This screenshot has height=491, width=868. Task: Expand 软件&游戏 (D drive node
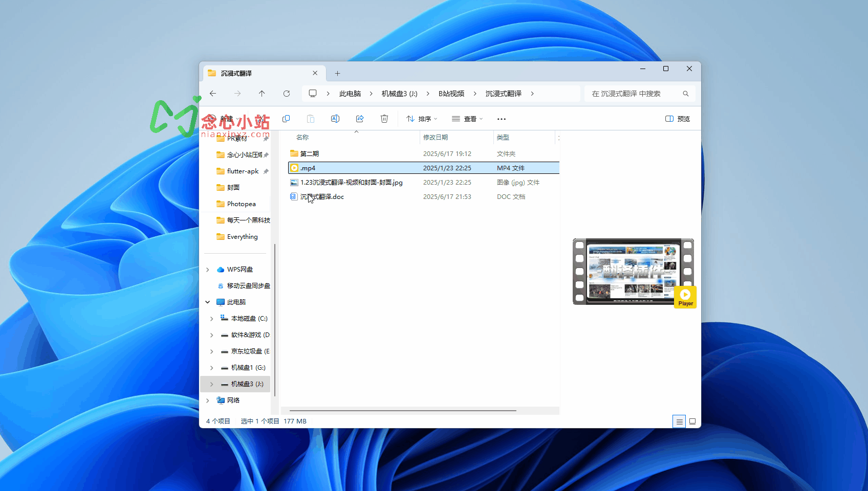pyautogui.click(x=211, y=335)
